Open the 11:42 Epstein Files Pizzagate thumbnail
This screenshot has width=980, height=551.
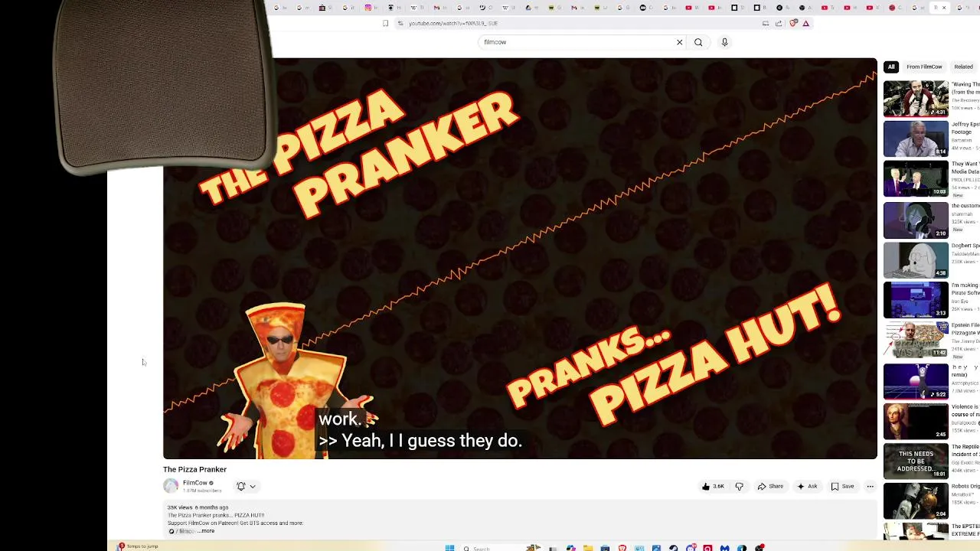point(916,340)
